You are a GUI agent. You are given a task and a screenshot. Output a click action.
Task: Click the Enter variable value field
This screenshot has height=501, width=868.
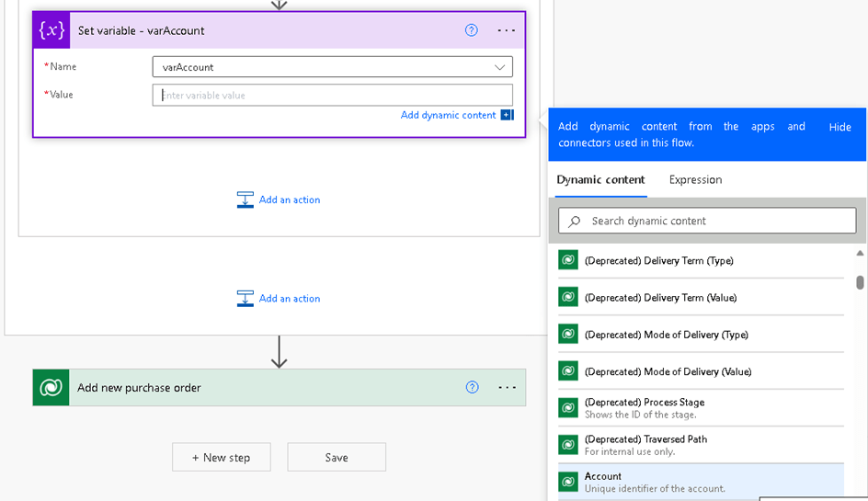[332, 95]
